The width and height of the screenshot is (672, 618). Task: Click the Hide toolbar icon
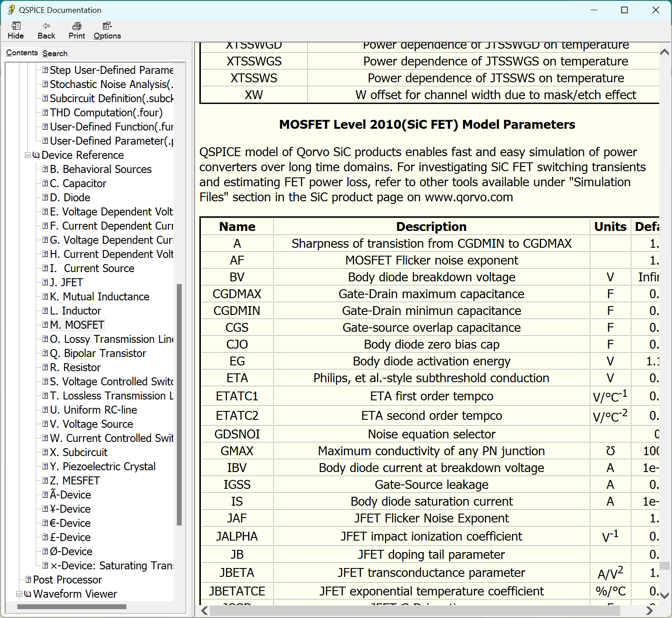click(15, 31)
